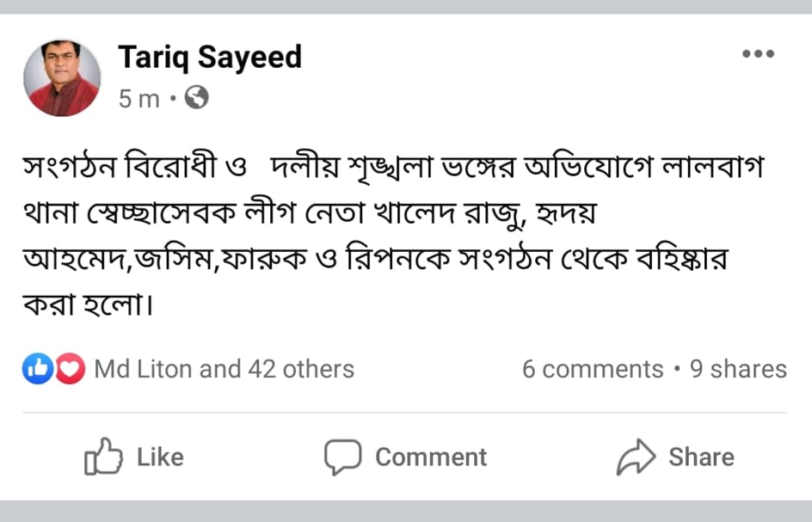Open "Md Liton" in the reactions summary

pos(144,369)
